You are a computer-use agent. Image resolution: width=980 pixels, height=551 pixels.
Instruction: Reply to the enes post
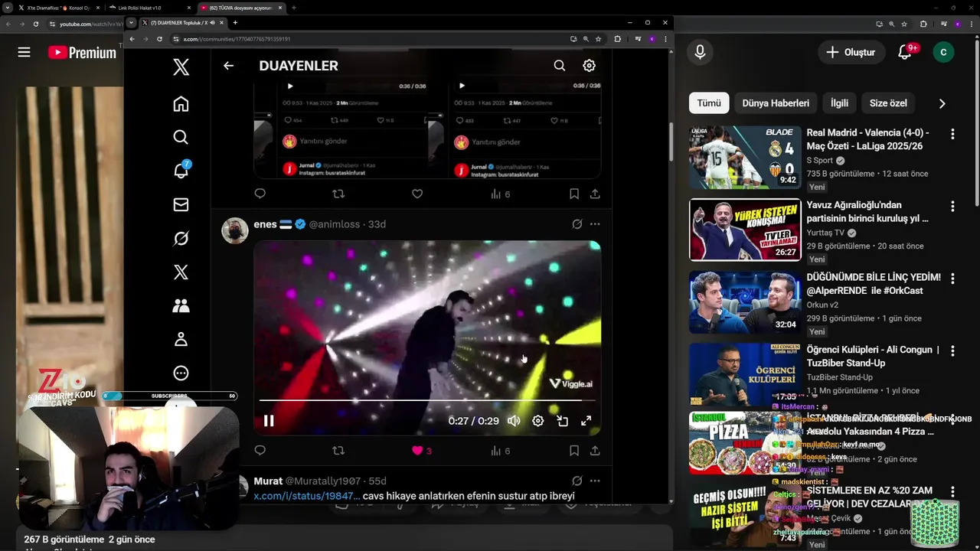click(260, 451)
